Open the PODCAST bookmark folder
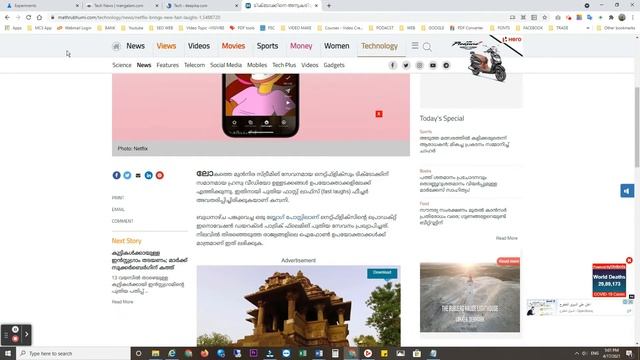The image size is (640, 360). click(x=381, y=28)
